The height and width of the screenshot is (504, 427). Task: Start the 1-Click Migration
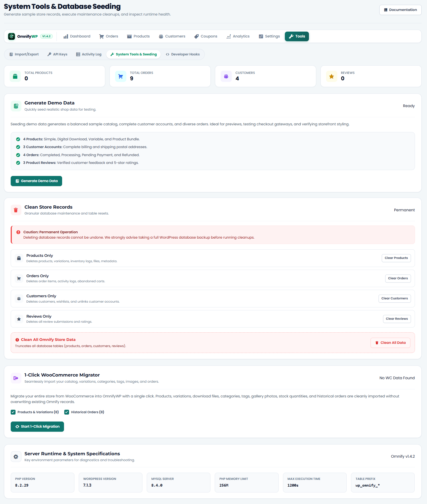pos(37,427)
